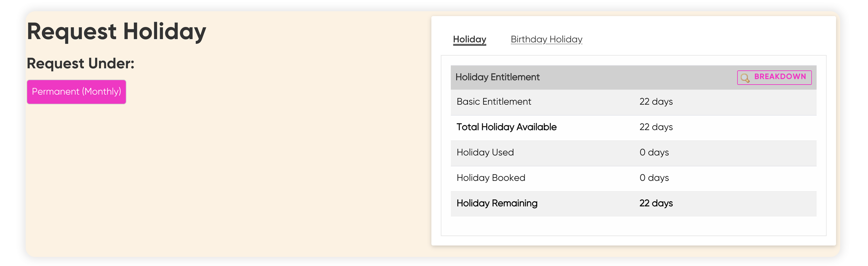Click the Request Under label
868x266 pixels.
(81, 63)
